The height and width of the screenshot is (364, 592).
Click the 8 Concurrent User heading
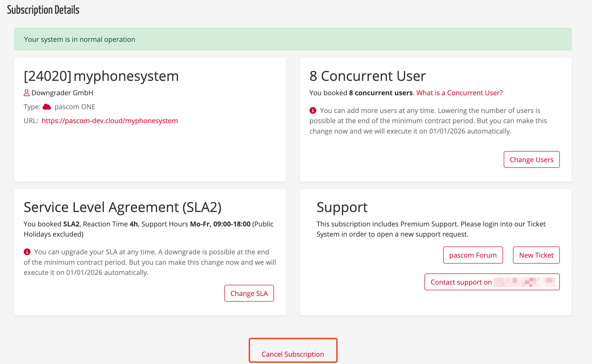(367, 76)
